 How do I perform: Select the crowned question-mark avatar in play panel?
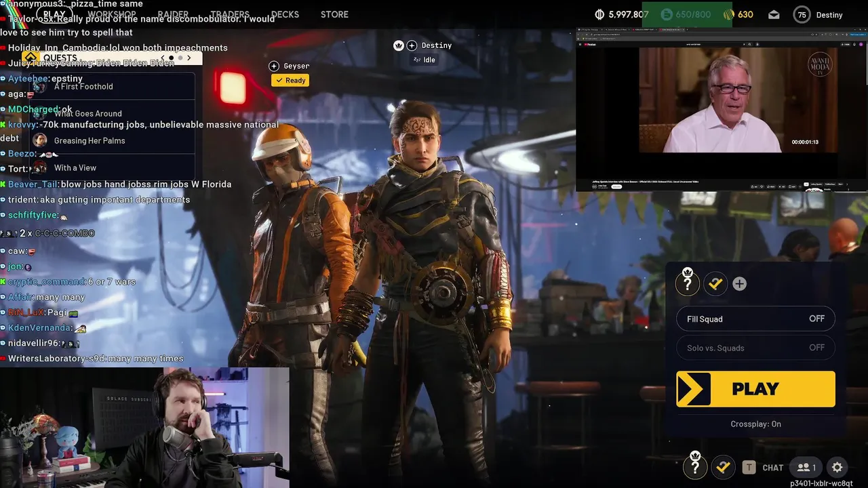tap(688, 283)
